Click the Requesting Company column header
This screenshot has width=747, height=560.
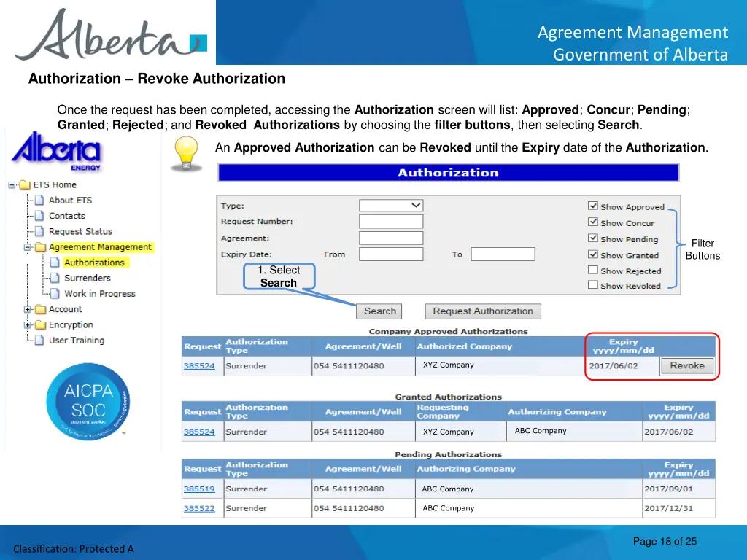(x=443, y=411)
